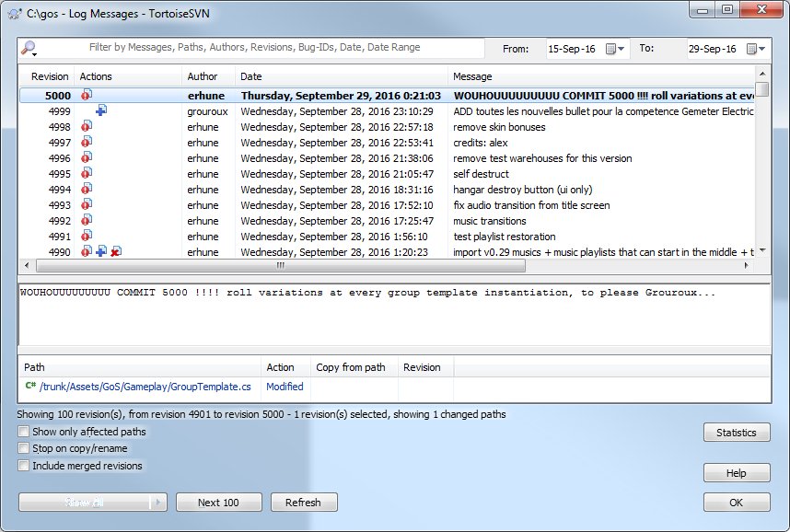Select the 'music transitions' revision
The width and height of the screenshot is (790, 532).
[387, 221]
